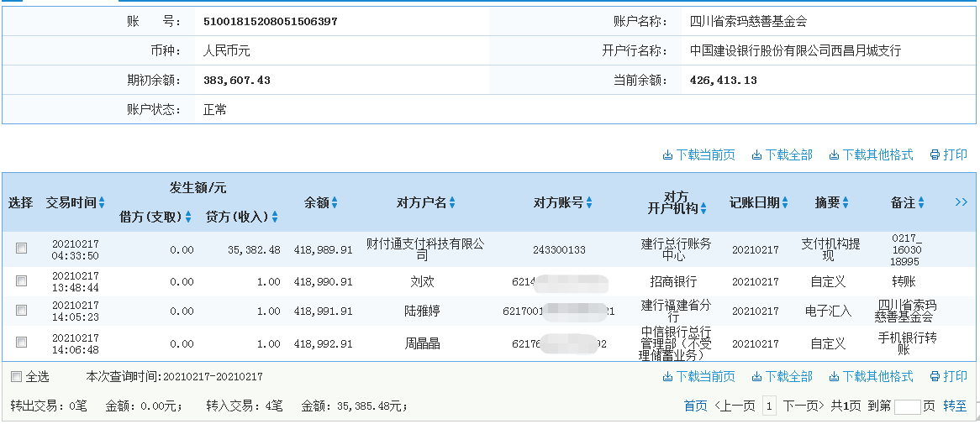Screen dimensions: 980x424
Task: Click bottom 打印 link
Action: coord(949,376)
